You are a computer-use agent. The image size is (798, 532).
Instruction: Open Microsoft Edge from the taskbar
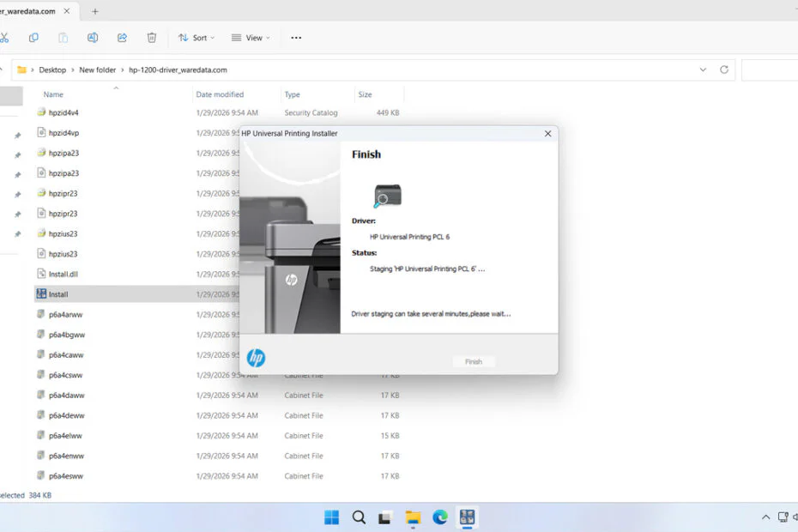click(x=440, y=517)
